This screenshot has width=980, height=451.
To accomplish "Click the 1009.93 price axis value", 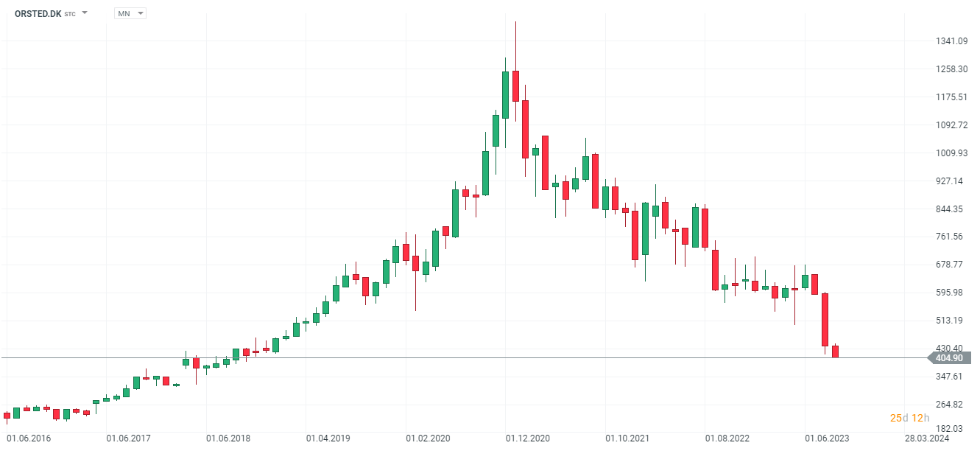I will coord(951,153).
